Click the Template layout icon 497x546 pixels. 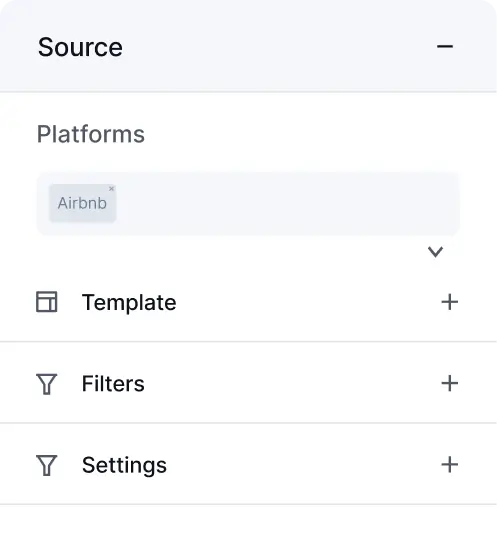(47, 302)
